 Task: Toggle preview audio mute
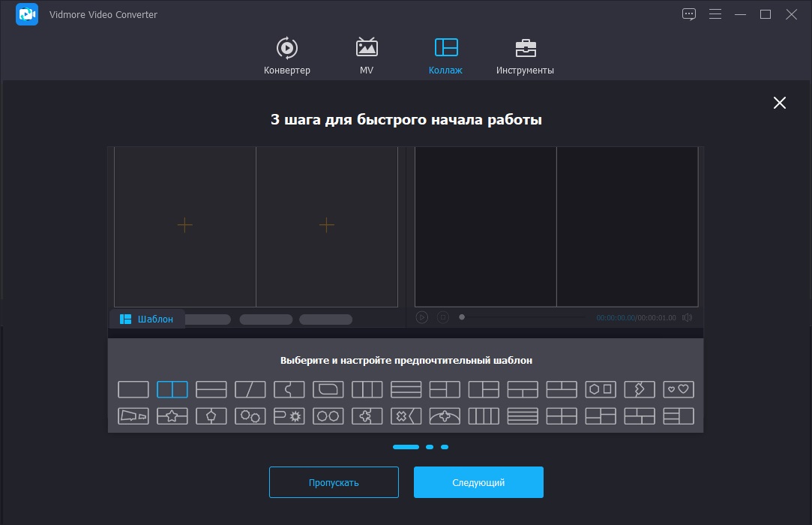pos(687,317)
